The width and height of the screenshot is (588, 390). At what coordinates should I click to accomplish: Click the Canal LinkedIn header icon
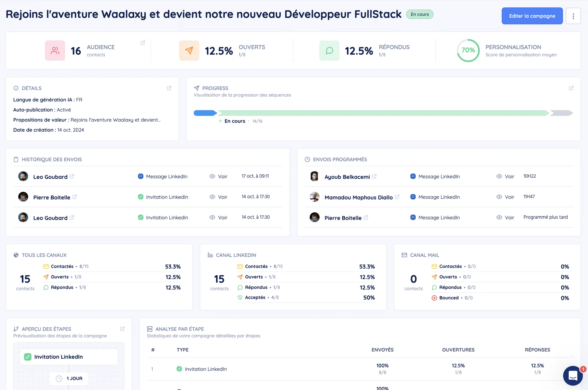tap(210, 255)
